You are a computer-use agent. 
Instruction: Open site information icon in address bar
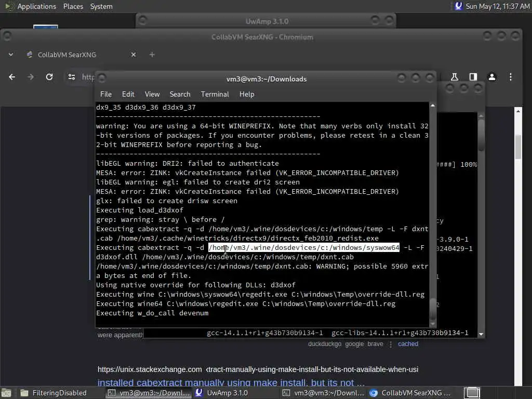pyautogui.click(x=72, y=77)
